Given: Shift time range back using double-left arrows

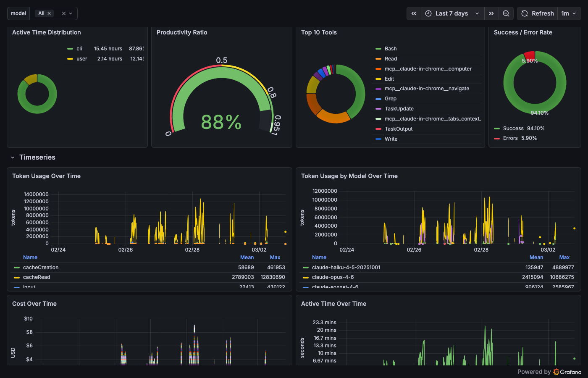Looking at the screenshot, I should 413,13.
